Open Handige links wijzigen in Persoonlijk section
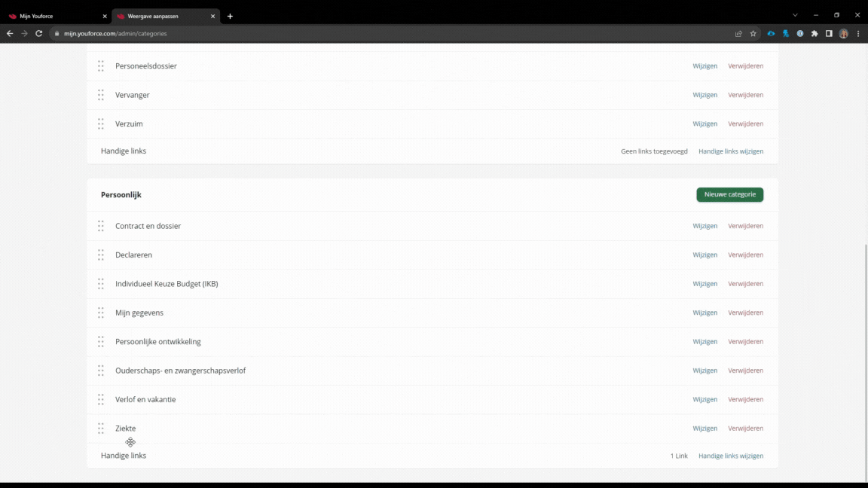This screenshot has height=488, width=868. (730, 456)
